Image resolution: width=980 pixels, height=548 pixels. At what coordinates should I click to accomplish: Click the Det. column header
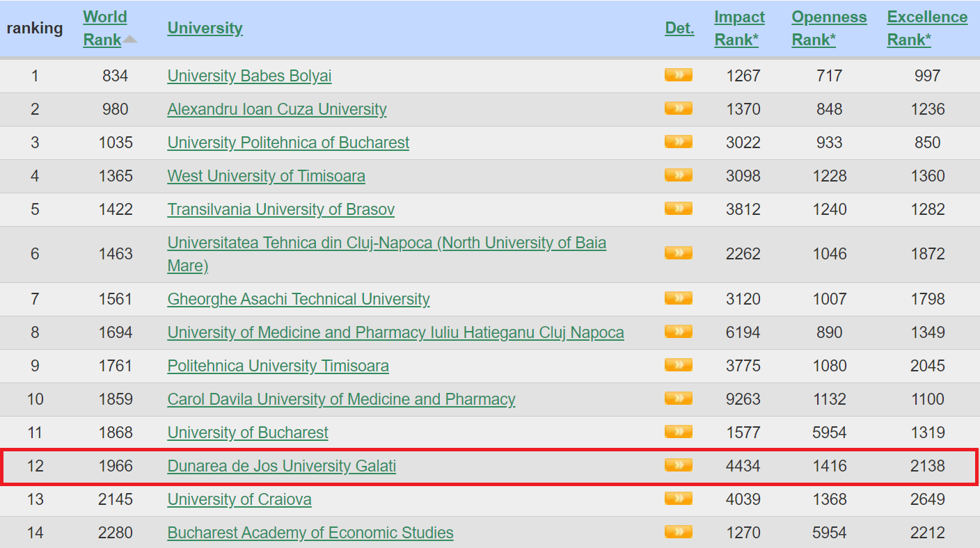[x=679, y=29]
